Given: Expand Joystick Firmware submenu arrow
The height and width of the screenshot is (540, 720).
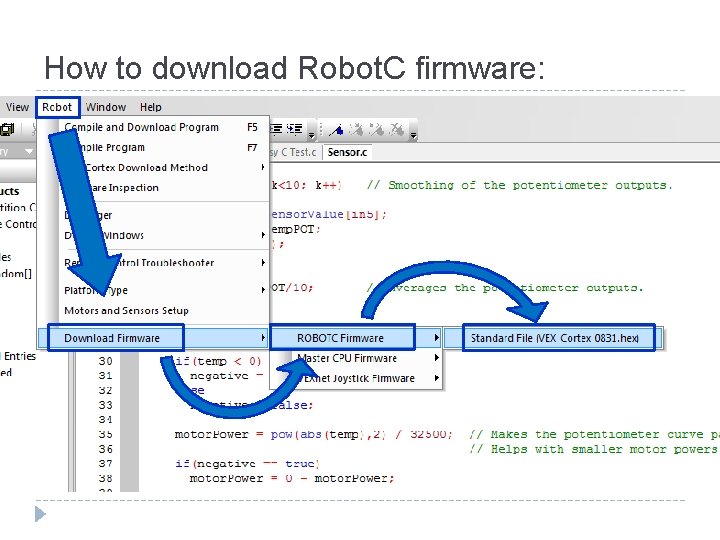Looking at the screenshot, I should 437,378.
